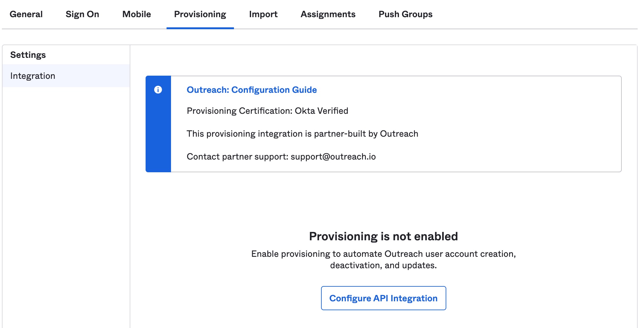This screenshot has width=644, height=328.
Task: Click the 'Provisioning is not enabled' heading
Action: [x=383, y=236]
